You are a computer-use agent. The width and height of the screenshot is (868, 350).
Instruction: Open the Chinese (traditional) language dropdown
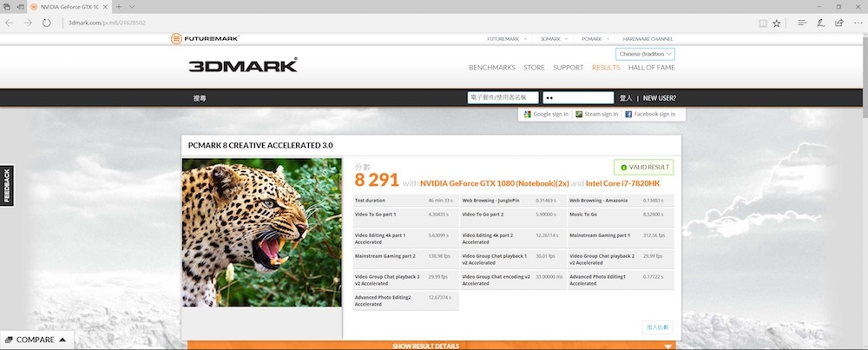[x=645, y=54]
